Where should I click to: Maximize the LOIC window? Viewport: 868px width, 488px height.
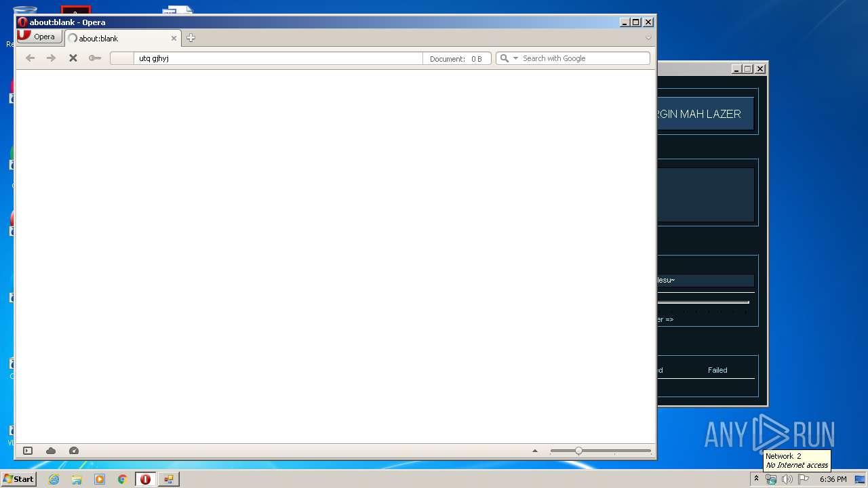click(x=748, y=68)
